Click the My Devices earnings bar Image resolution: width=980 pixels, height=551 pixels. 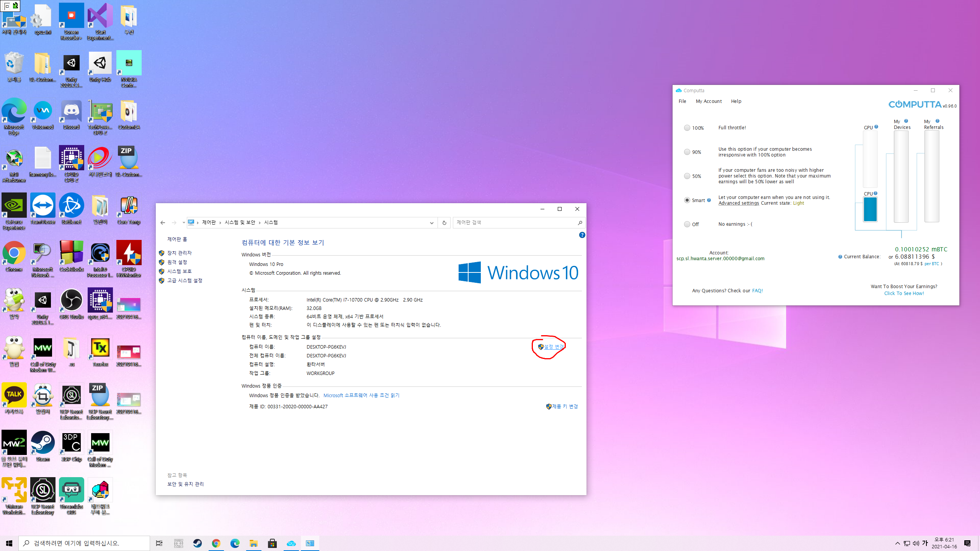pyautogui.click(x=901, y=176)
